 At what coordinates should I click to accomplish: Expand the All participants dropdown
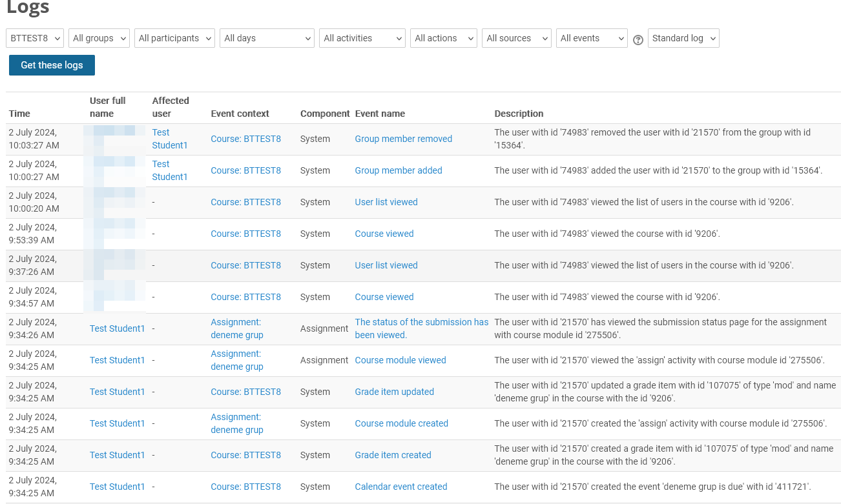pyautogui.click(x=174, y=38)
